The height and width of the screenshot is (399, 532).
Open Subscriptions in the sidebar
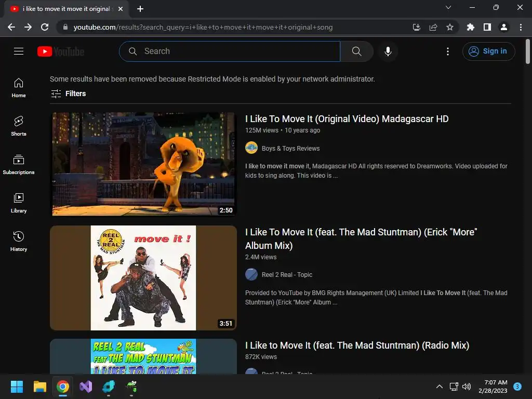pos(19,165)
